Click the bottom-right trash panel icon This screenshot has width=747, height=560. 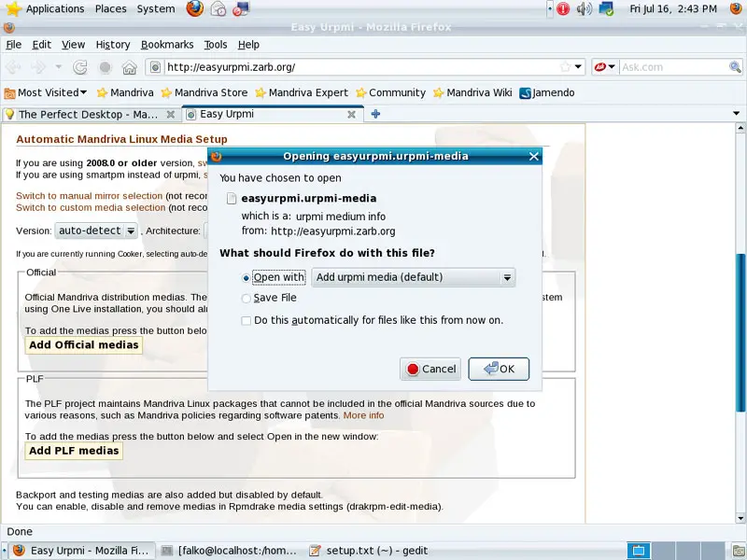click(x=738, y=551)
